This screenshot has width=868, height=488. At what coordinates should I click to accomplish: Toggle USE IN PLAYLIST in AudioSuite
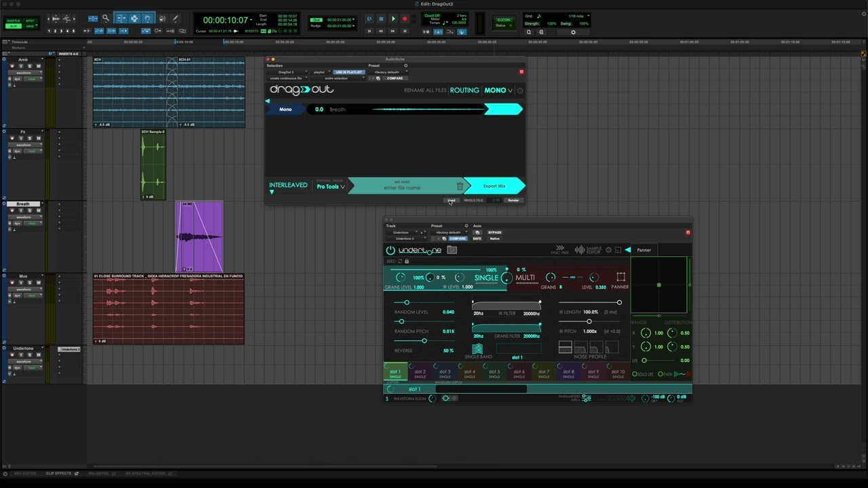click(349, 72)
